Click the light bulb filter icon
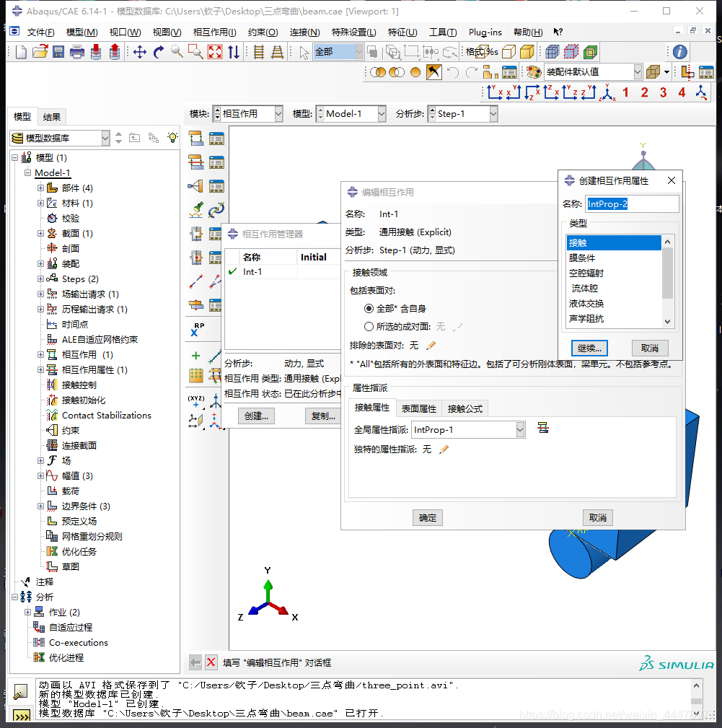722x728 pixels. [172, 137]
